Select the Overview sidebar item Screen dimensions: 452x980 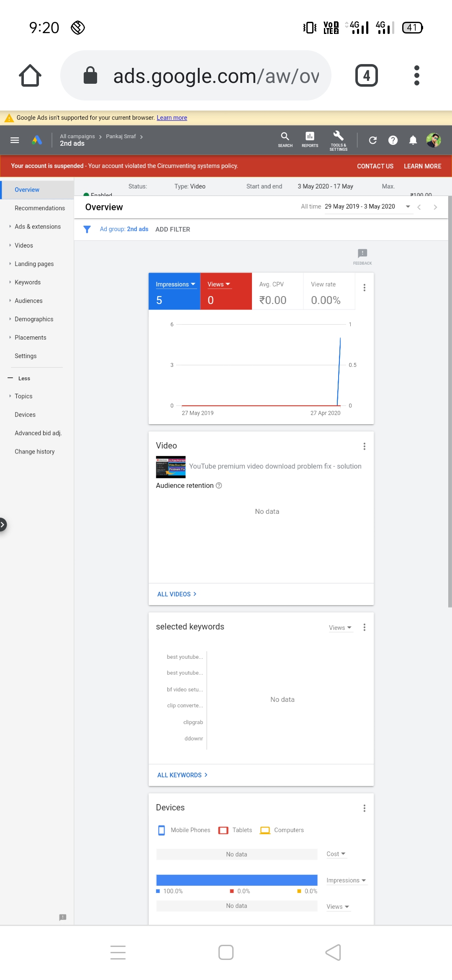coord(38,190)
